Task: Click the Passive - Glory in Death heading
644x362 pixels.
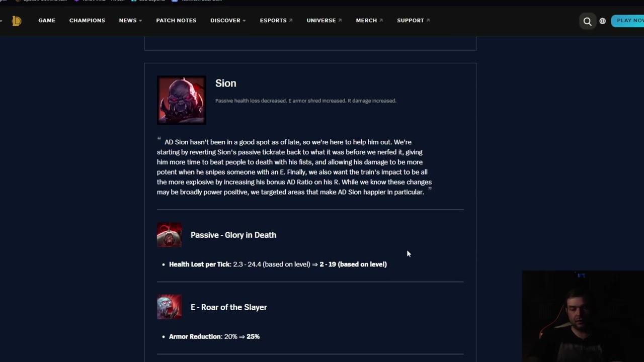Action: point(233,235)
